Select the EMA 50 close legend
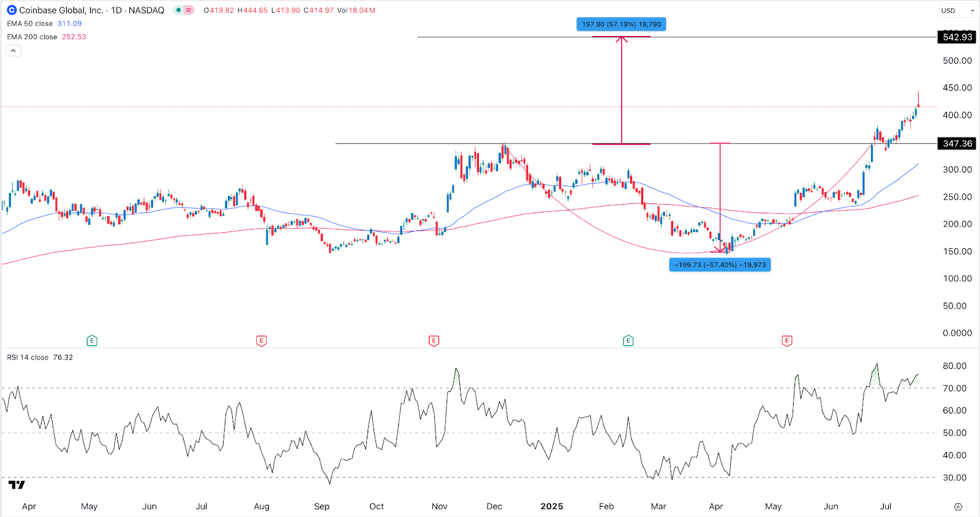The width and height of the screenshot is (980, 517). coord(30,24)
